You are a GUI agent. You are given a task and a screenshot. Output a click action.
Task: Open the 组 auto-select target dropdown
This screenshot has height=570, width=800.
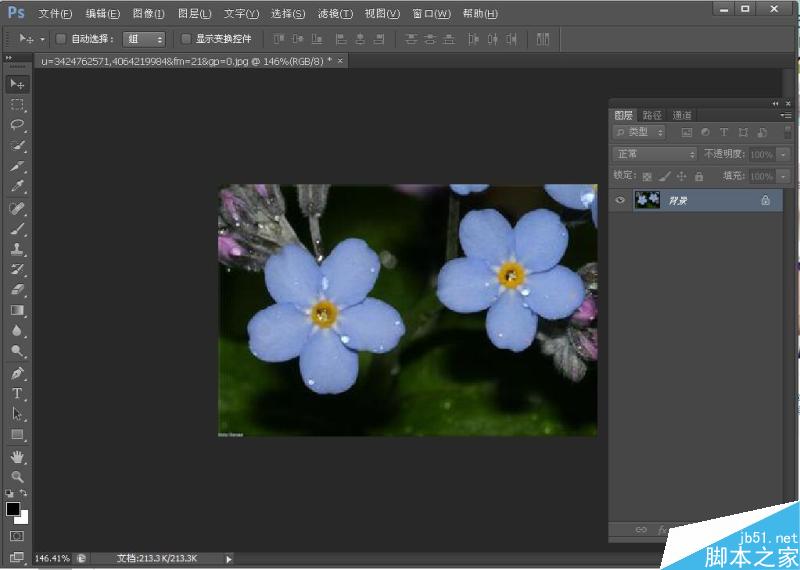tap(145, 39)
